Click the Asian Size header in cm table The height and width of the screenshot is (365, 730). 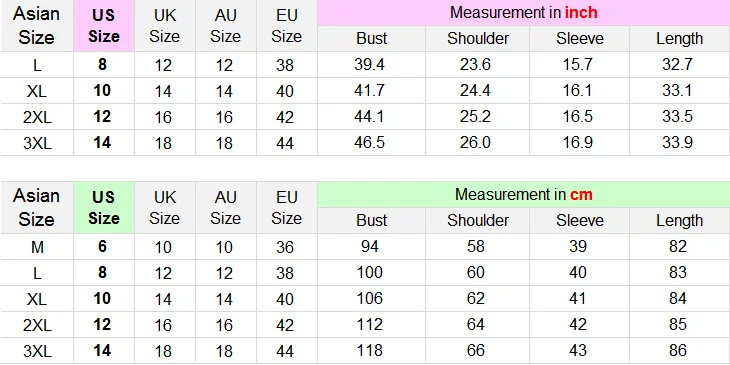tap(36, 208)
